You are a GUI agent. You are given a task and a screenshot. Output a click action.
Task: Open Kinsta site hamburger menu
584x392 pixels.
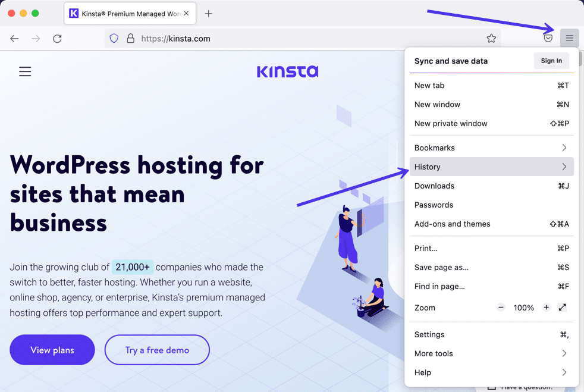(x=25, y=72)
